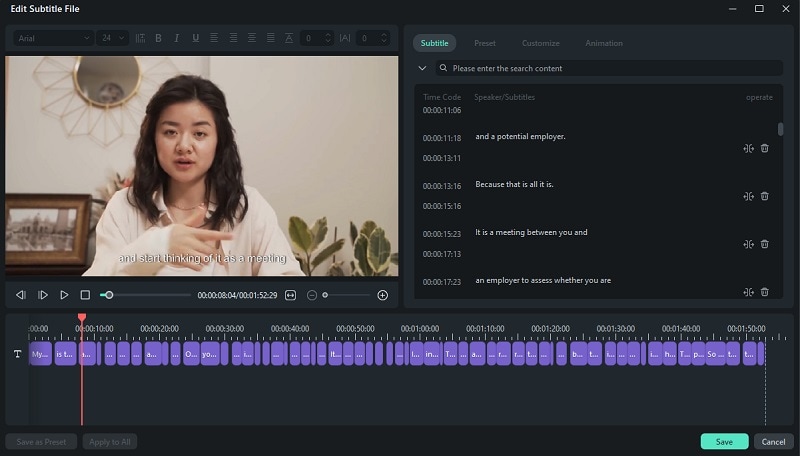Step forward one frame
This screenshot has width=800, height=456.
pos(42,295)
